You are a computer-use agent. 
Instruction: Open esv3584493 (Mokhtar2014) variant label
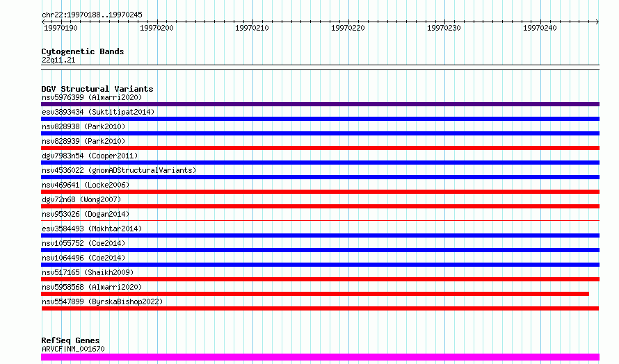(92, 229)
